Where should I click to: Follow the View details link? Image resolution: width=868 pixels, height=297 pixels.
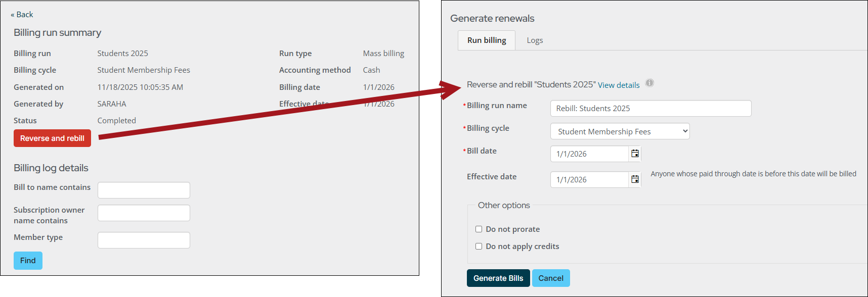(618, 85)
